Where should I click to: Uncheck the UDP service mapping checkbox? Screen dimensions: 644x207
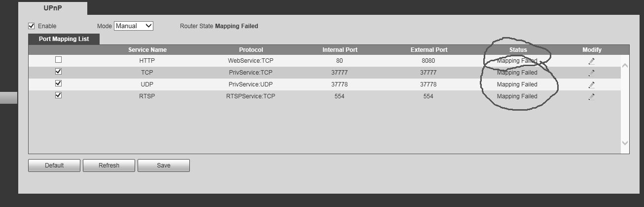click(58, 83)
